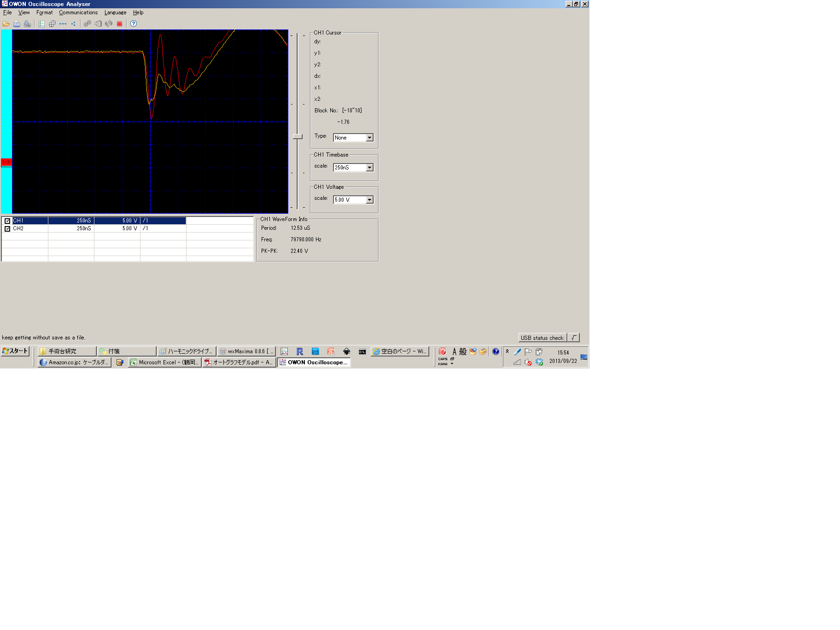Click the import-arrow toolbar icon
This screenshot has height=630, width=840.
pyautogui.click(x=98, y=23)
